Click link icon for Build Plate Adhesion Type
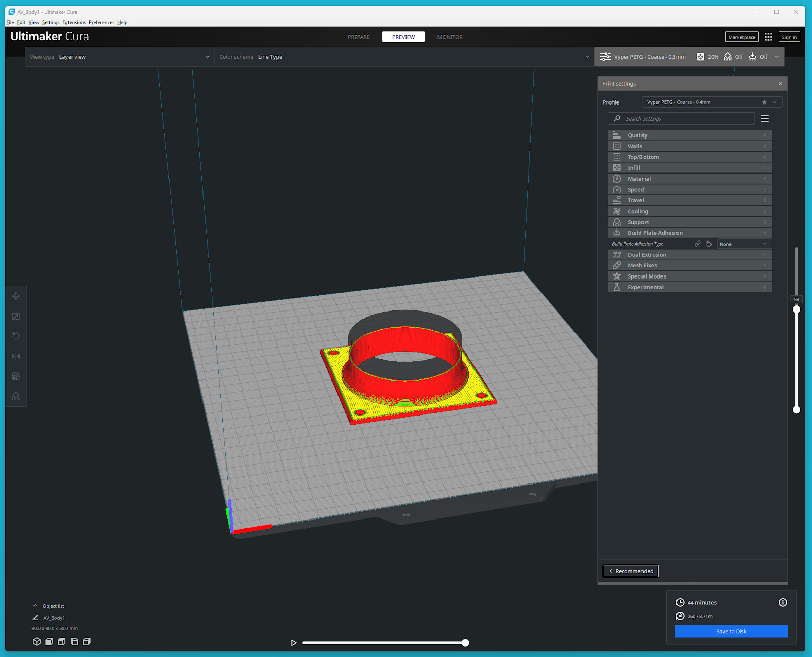 698,244
